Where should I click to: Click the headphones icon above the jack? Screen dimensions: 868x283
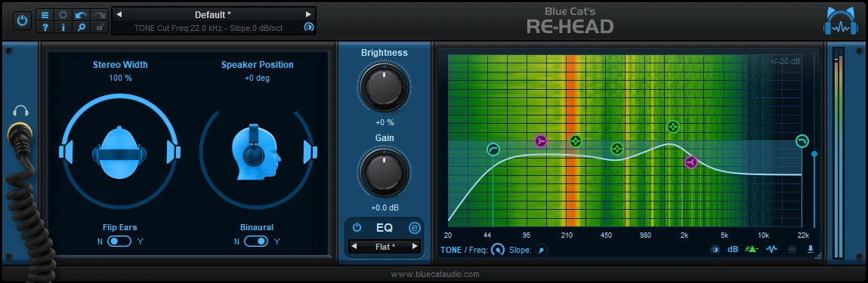coord(20,111)
